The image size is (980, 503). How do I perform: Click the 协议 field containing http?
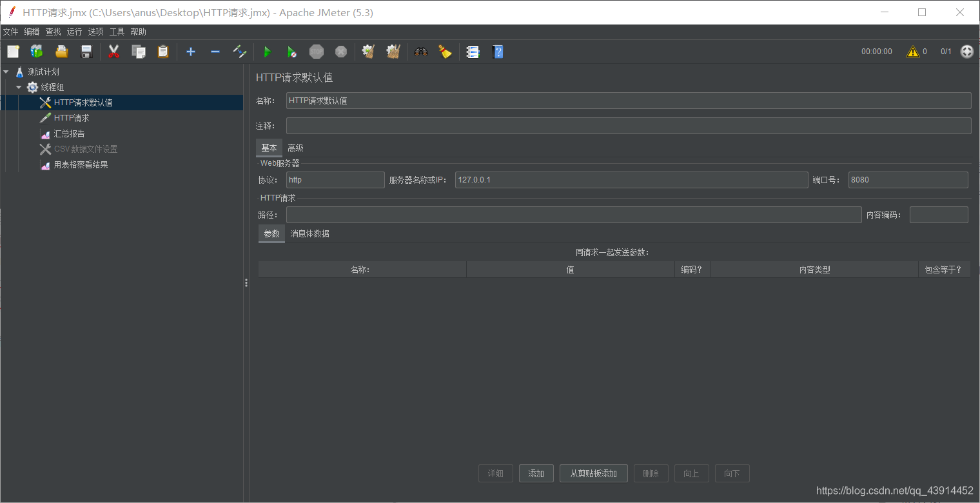click(335, 180)
